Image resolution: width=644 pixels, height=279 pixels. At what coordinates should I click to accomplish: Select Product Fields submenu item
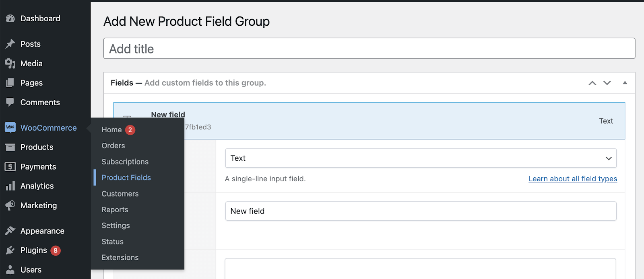126,178
